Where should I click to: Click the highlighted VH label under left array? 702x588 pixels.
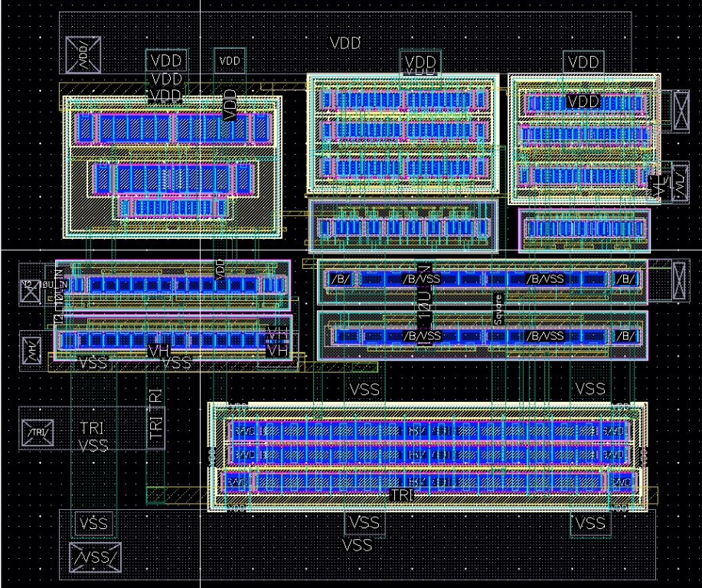pos(159,350)
